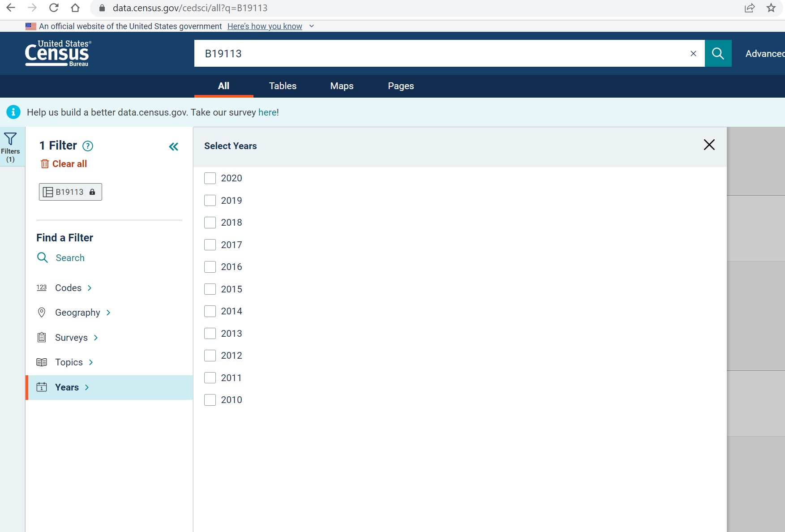Click the Census Bureau logo
The image size is (785, 532).
58,53
